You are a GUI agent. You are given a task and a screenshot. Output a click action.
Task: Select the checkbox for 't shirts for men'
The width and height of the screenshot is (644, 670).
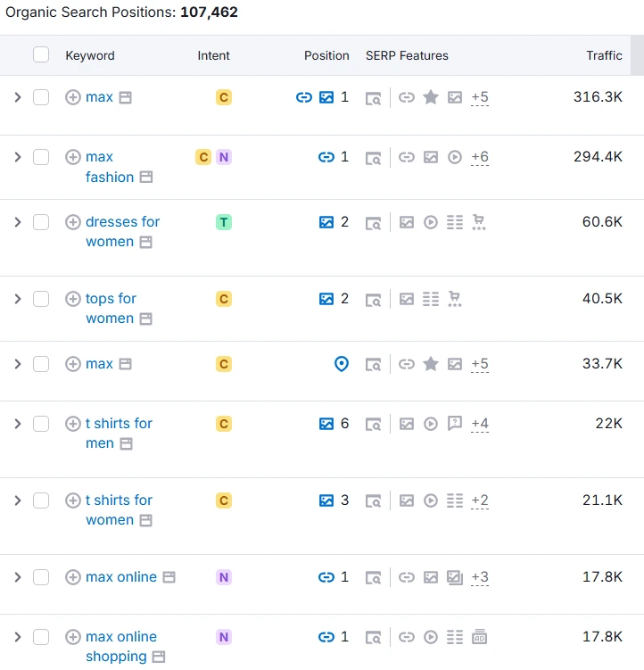41,424
